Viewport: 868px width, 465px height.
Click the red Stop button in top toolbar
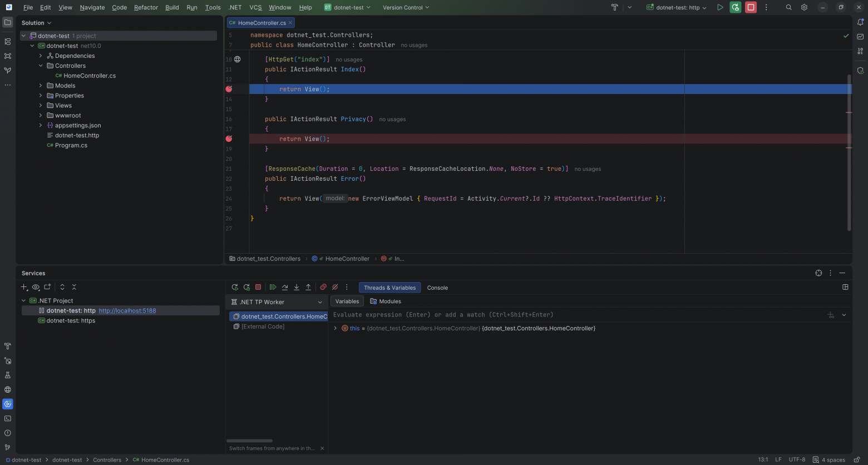[x=751, y=8]
